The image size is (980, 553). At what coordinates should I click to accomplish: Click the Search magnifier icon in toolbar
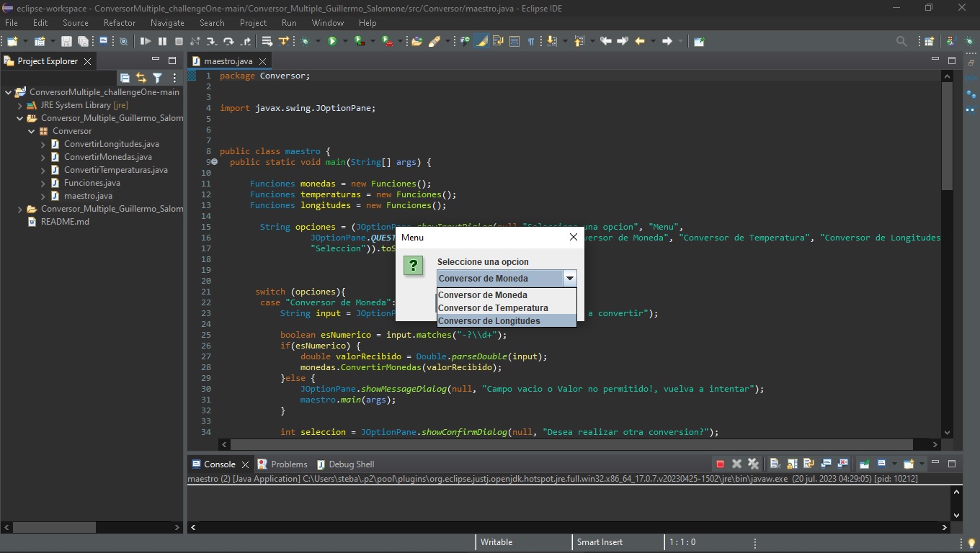901,42
